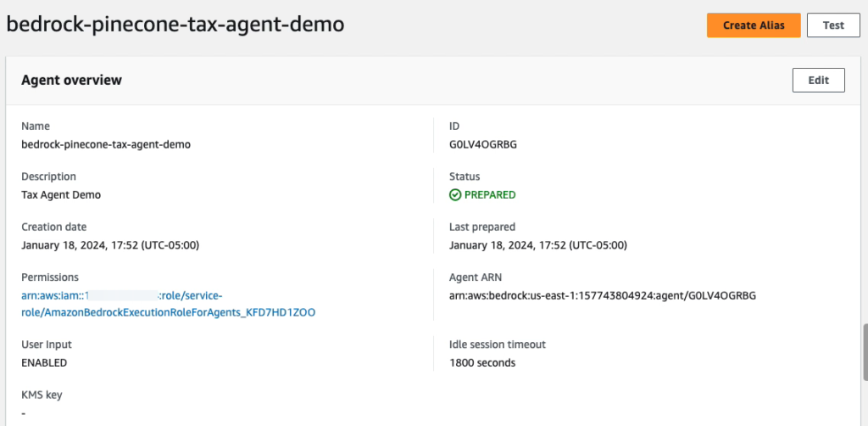The image size is (868, 426).
Task: Click the vertical scrollbar thumb on the right
Action: pyautogui.click(x=865, y=353)
